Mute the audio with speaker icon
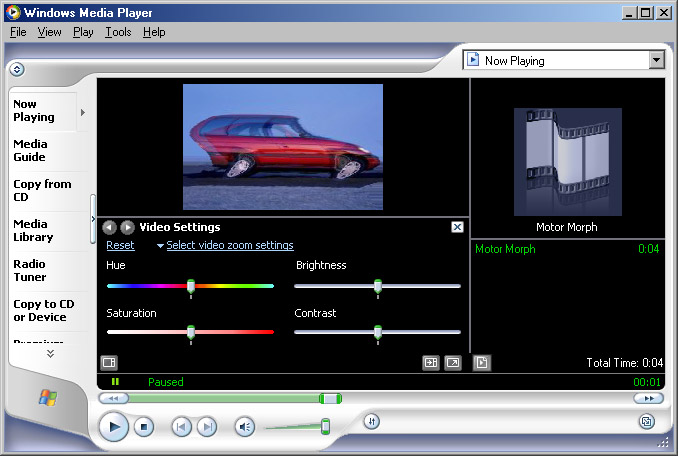The image size is (678, 456). point(244,427)
